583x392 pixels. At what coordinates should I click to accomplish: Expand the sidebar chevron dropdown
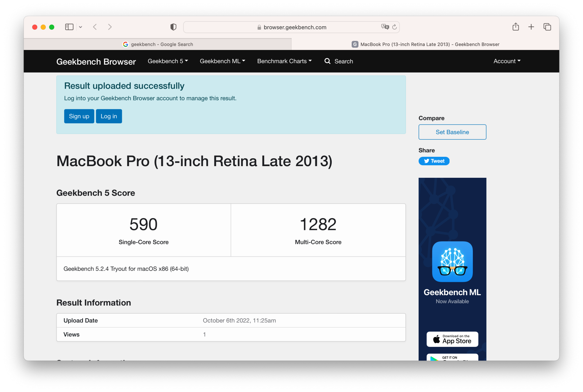[x=80, y=27]
